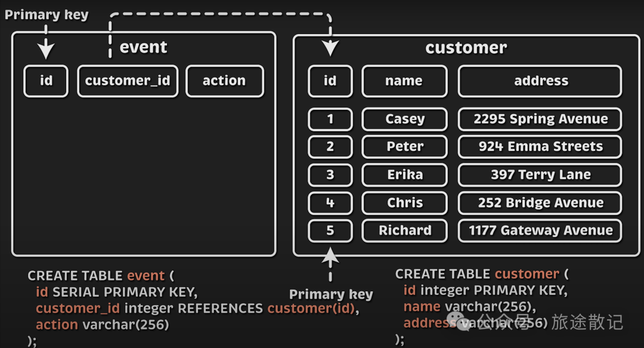Viewport: 644px width, 348px height.
Task: Click the name column header in customer
Action: click(404, 81)
